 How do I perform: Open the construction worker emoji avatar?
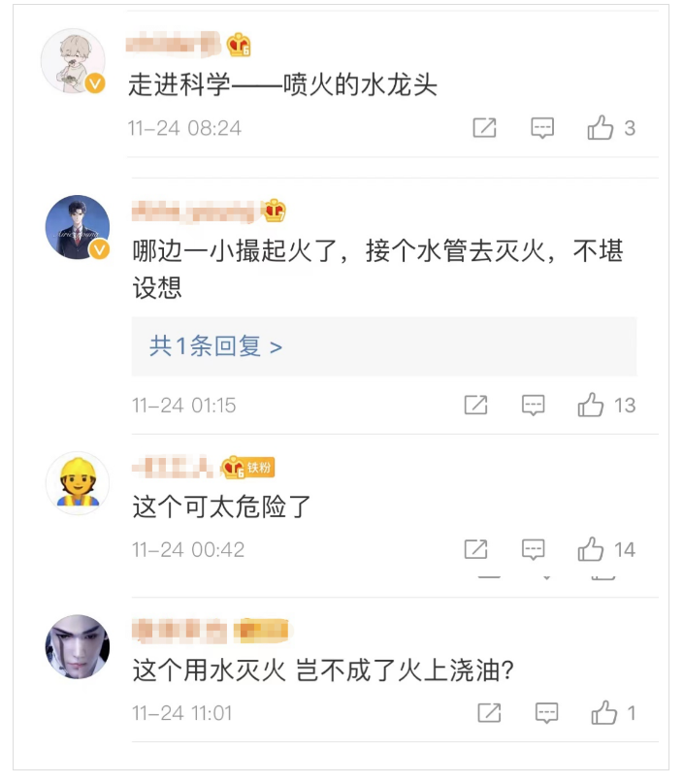[78, 483]
